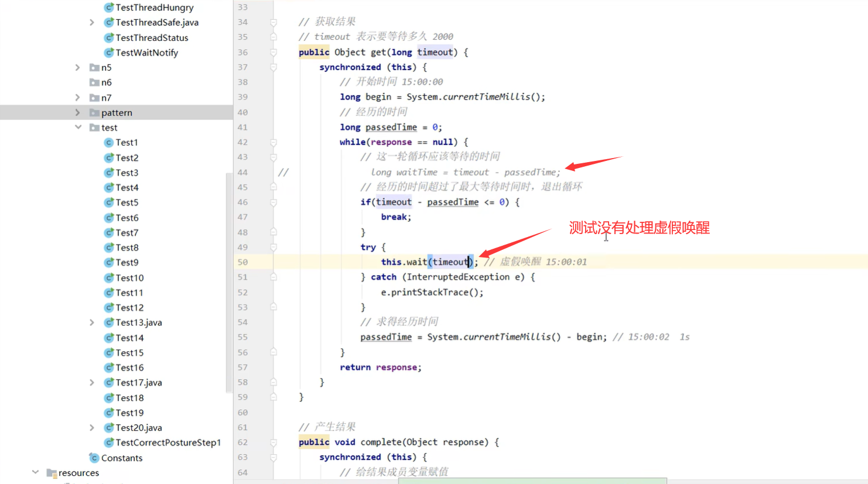Expand the Test17.java node
868x484 pixels.
[x=92, y=382]
